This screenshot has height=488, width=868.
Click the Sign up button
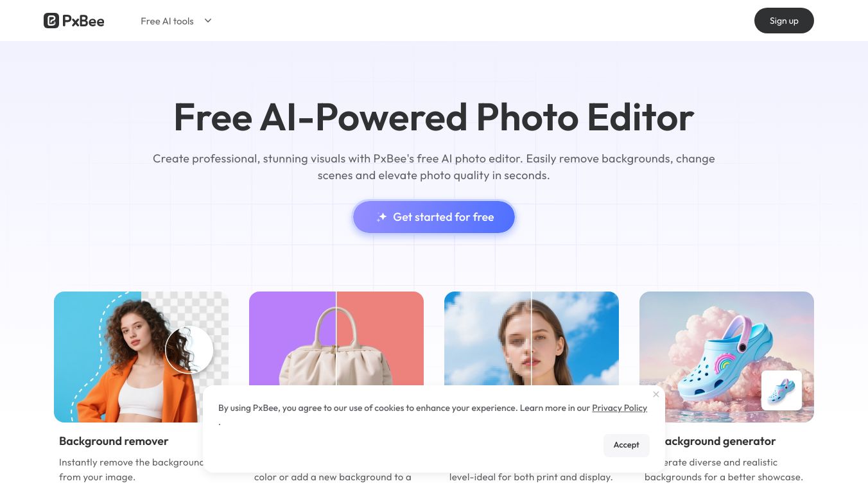coord(784,21)
